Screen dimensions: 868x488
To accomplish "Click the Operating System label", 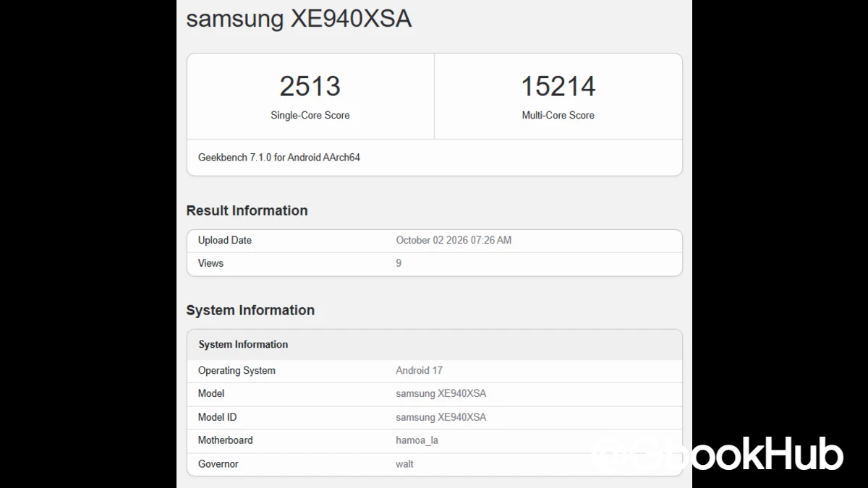I will click(237, 370).
